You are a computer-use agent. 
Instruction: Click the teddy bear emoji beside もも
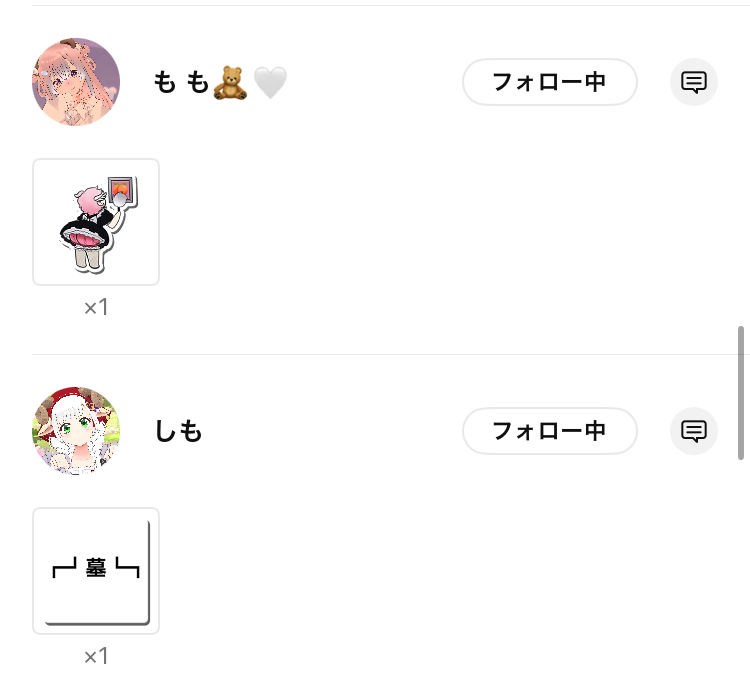pyautogui.click(x=230, y=83)
